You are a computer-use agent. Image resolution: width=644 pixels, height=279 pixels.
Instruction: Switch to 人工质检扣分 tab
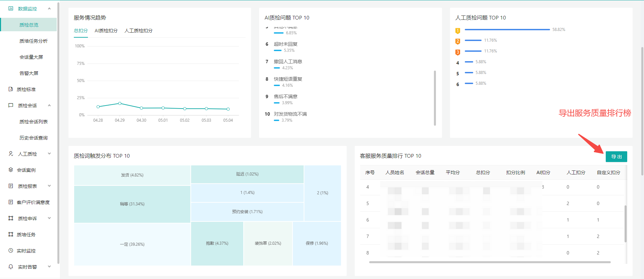[x=139, y=31]
